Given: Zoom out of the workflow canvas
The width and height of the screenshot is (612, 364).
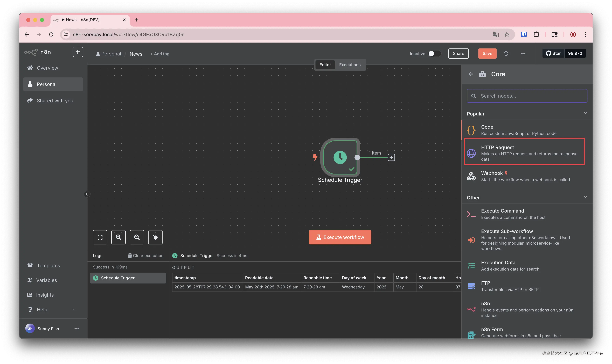Looking at the screenshot, I should click(x=137, y=237).
